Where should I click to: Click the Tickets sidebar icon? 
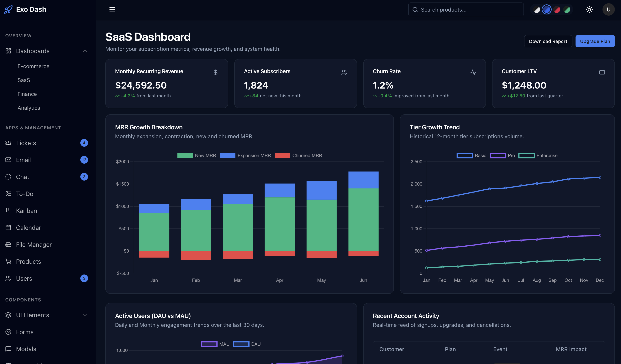tap(8, 143)
